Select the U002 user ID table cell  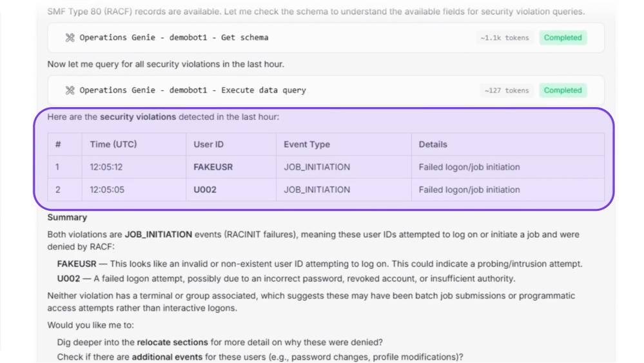point(231,190)
